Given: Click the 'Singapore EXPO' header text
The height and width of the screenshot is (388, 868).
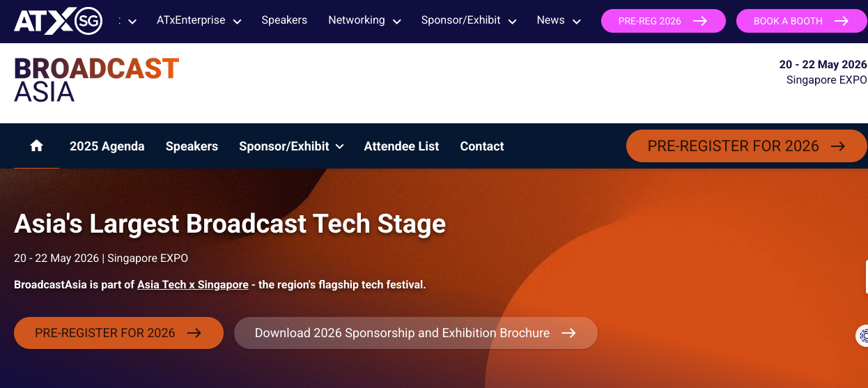Looking at the screenshot, I should coord(827,80).
